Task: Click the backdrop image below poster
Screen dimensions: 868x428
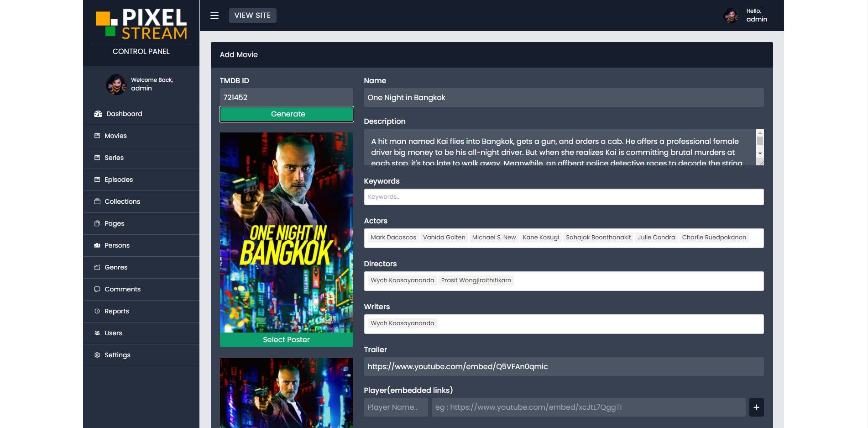Action: click(287, 393)
